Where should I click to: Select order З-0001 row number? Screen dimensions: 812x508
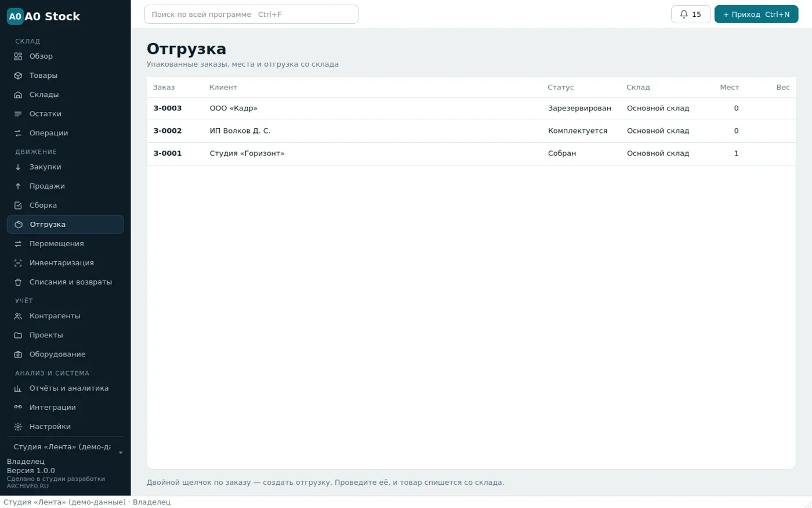[x=168, y=154]
